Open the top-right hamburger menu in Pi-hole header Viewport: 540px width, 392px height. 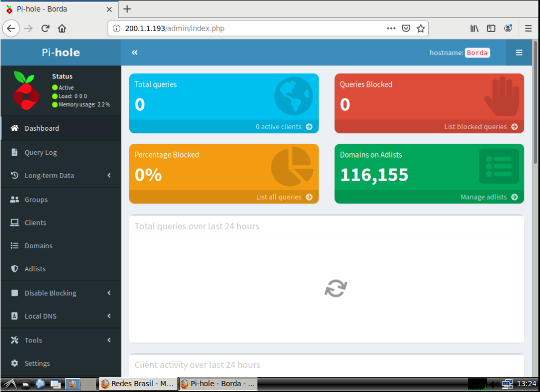(x=519, y=52)
